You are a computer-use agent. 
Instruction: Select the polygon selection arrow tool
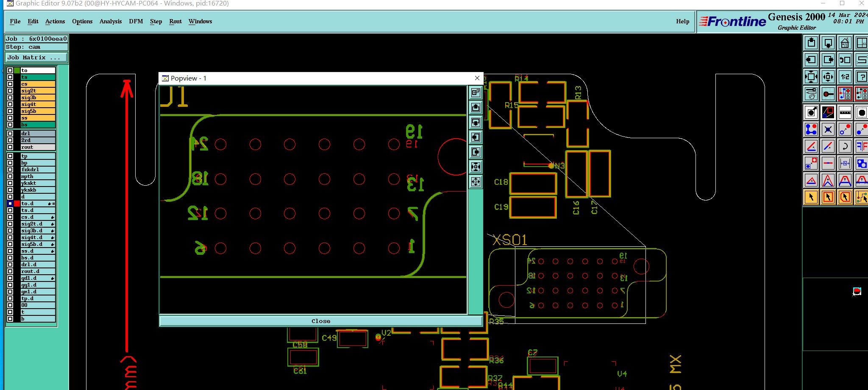(845, 197)
